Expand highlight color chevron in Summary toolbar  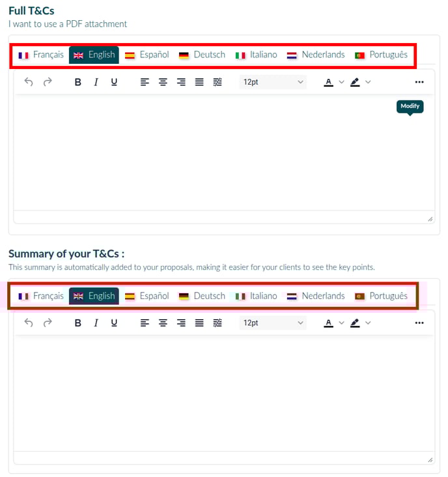[368, 323]
